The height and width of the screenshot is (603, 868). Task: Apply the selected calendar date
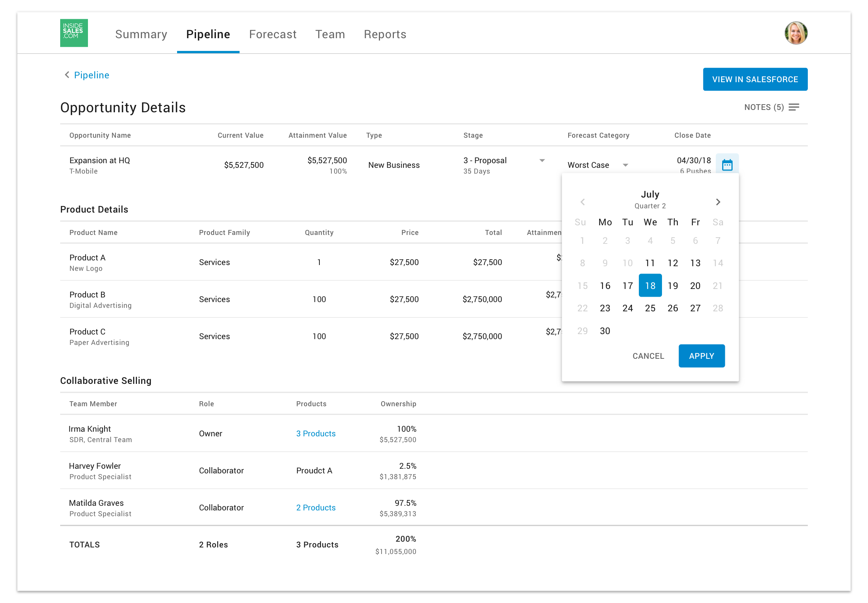[x=701, y=356]
